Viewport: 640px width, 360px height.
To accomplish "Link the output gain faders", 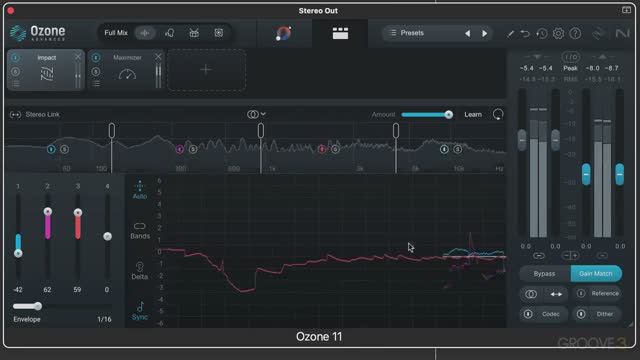I will pos(602,256).
